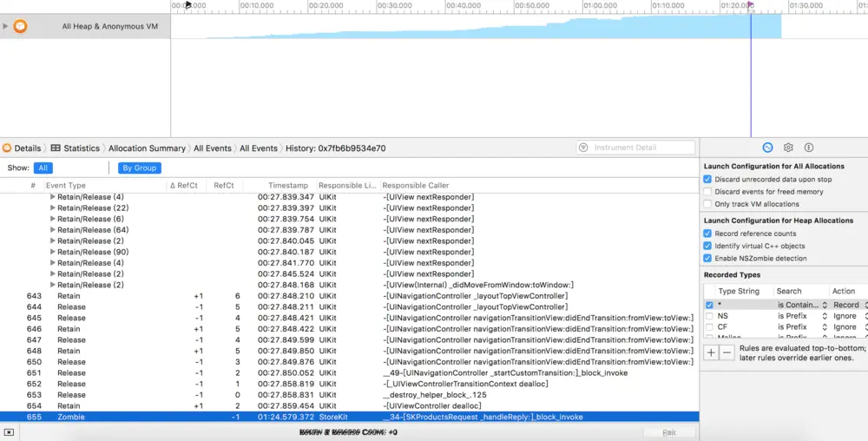Open the 'is Prefix' search dropdown for NS rule
868x441 pixels.
pyautogui.click(x=802, y=316)
